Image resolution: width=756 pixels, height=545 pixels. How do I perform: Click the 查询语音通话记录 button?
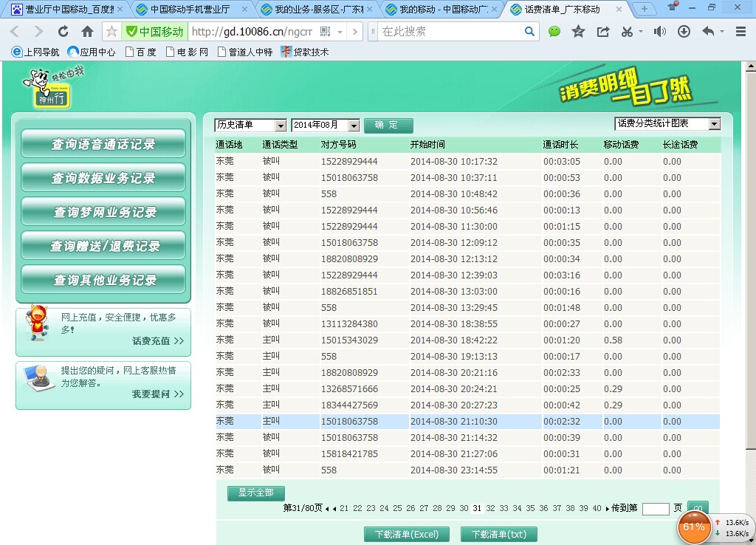click(103, 144)
